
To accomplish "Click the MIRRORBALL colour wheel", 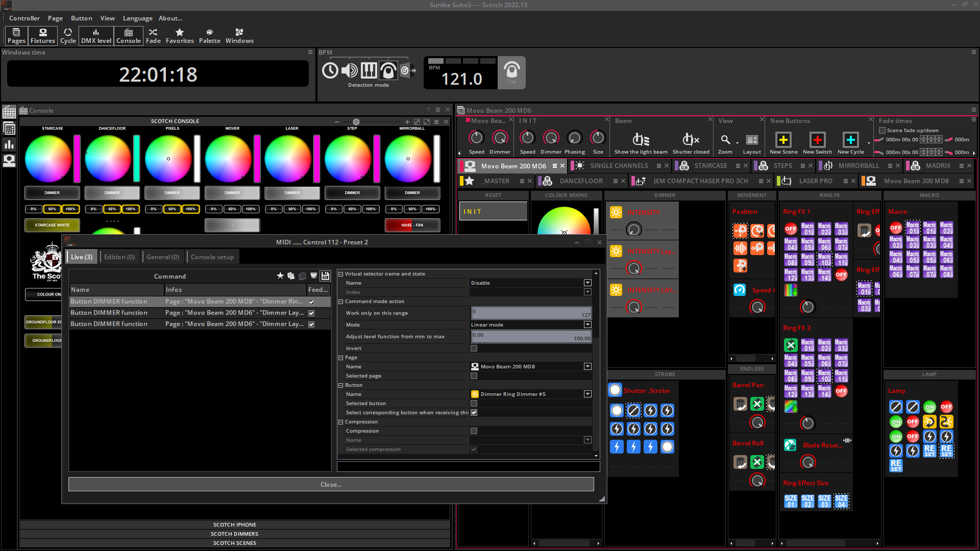I will [408, 159].
